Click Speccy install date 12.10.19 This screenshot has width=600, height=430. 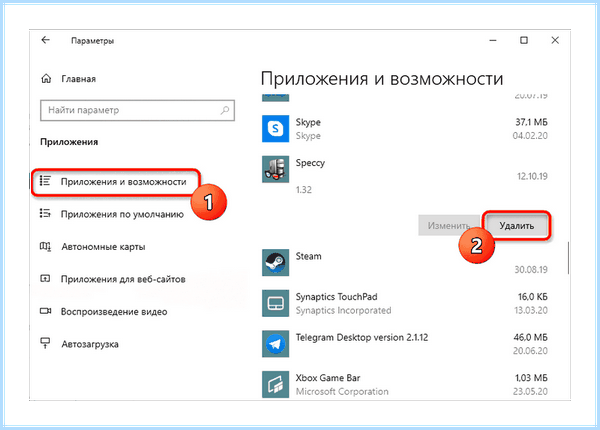(x=532, y=176)
